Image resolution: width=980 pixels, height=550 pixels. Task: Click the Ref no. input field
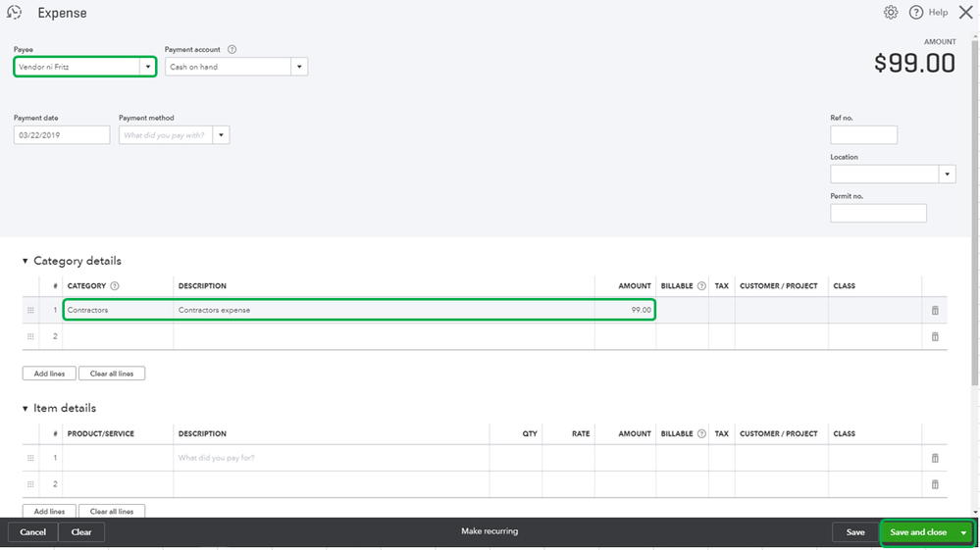pyautogui.click(x=863, y=135)
